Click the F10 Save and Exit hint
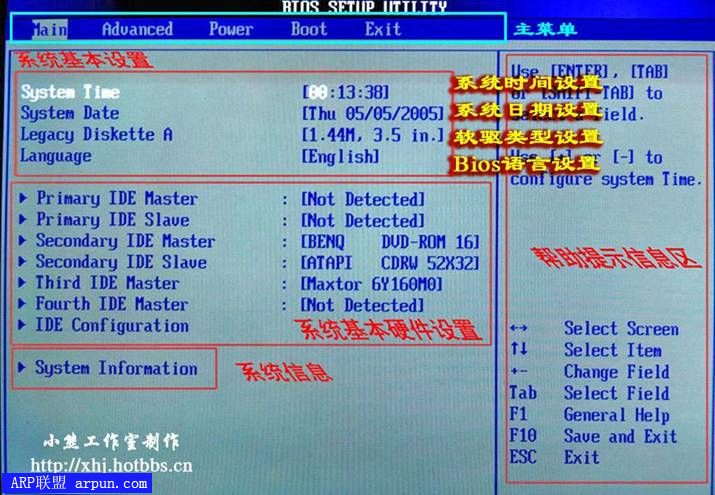Image resolution: width=715 pixels, height=495 pixels. [593, 436]
